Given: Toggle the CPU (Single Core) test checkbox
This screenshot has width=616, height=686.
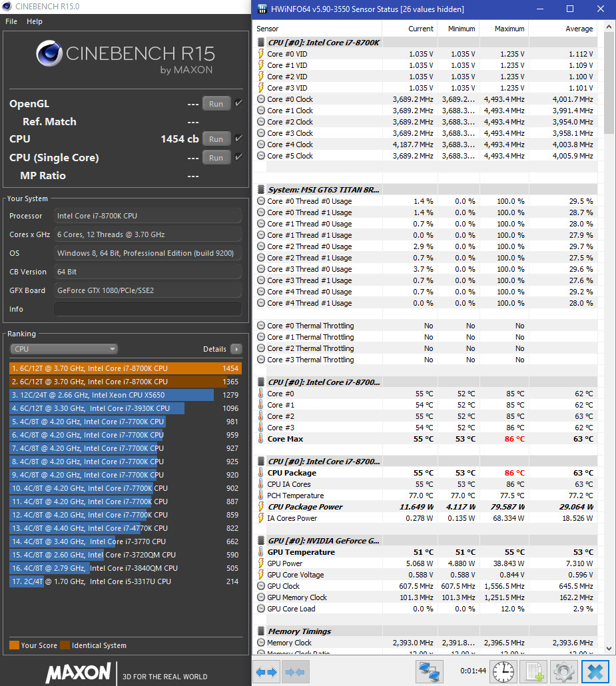Looking at the screenshot, I should (x=238, y=157).
